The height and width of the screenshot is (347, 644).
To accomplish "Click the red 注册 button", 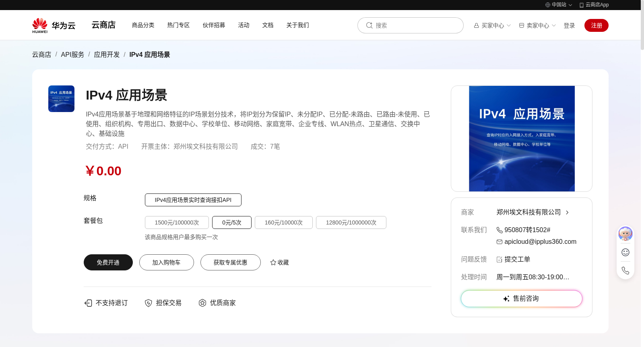I will [597, 25].
